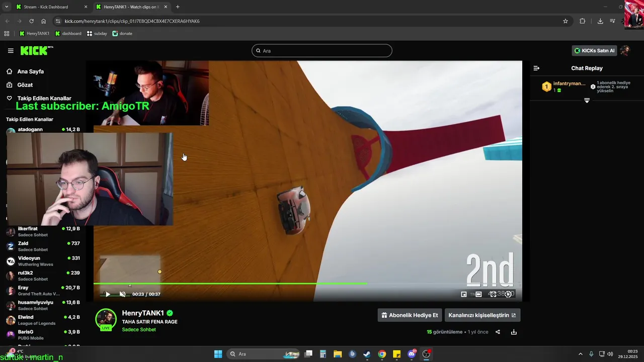Open browser extensions menu
Viewport: 644px width, 362px height.
(x=583, y=21)
